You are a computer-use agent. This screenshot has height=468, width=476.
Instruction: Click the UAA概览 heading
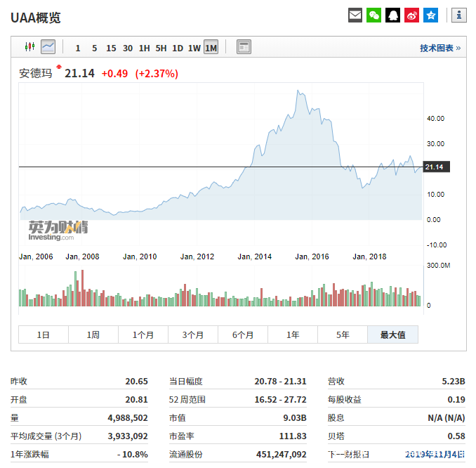pyautogui.click(x=36, y=18)
